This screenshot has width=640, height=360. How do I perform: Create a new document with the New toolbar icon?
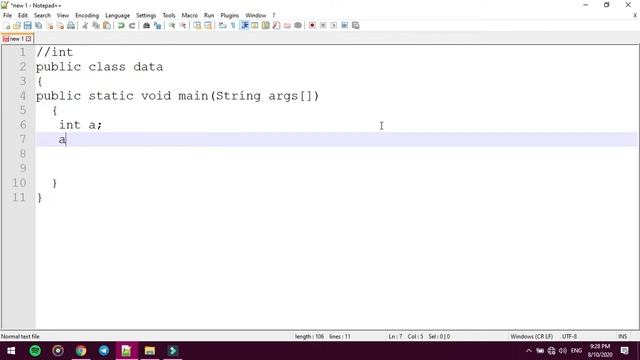point(7,25)
